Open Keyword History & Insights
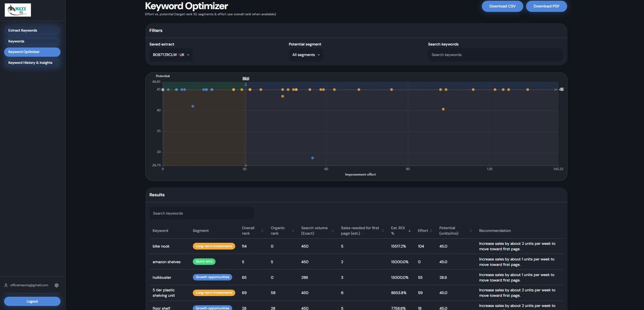Screen dimensions: 644x310 tap(32, 63)
